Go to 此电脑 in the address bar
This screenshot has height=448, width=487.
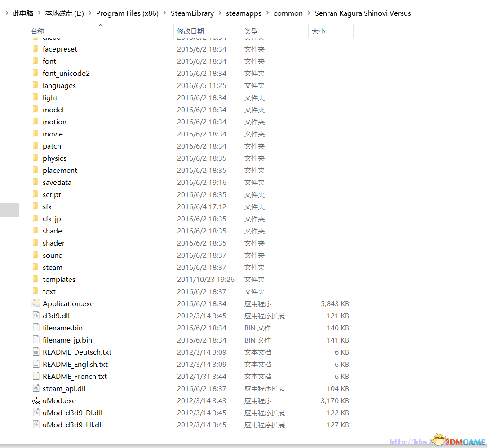pos(23,13)
